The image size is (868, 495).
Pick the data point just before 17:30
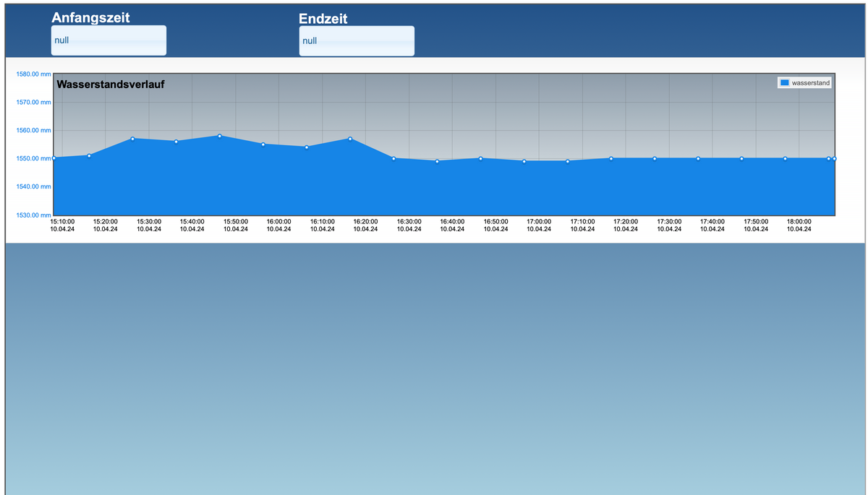click(655, 158)
